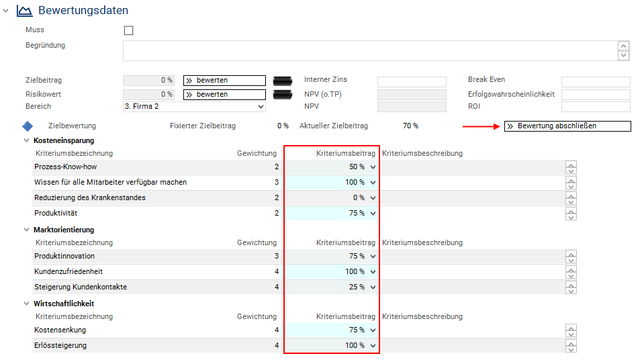Open the Bereich dropdown showing 3. Firma 2
The width and height of the screenshot is (642, 364).
click(194, 106)
